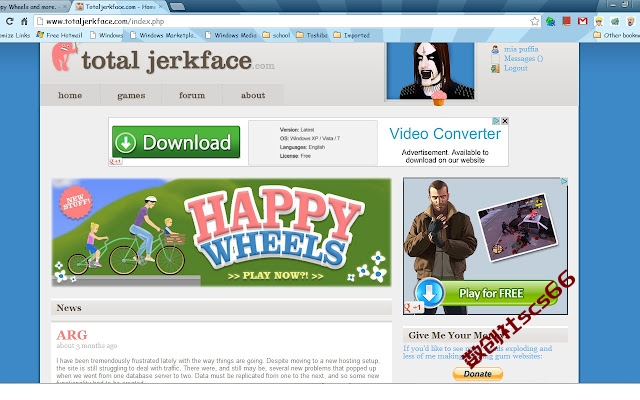640x400 pixels.
Task: Open the home navigation item
Action: pos(70,95)
